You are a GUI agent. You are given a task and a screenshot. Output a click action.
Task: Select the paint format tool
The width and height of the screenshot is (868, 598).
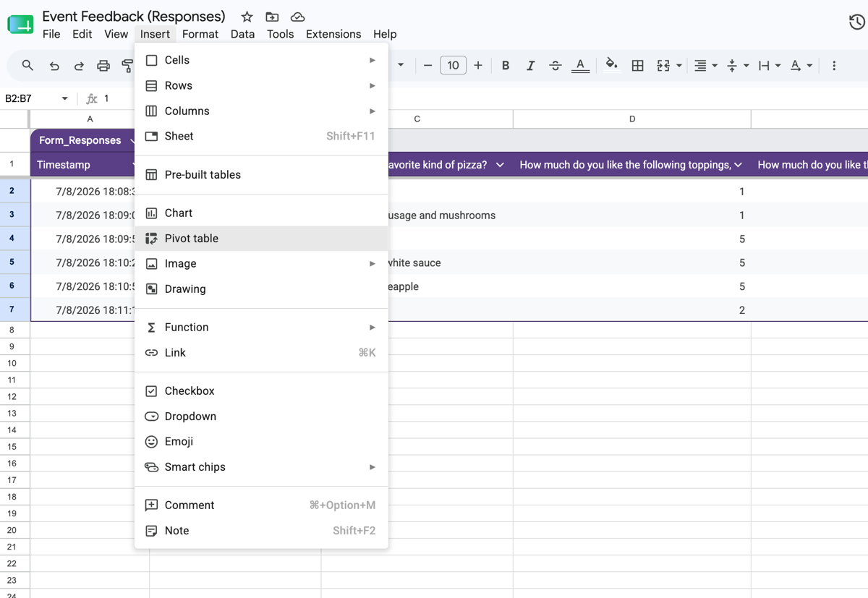(x=127, y=66)
